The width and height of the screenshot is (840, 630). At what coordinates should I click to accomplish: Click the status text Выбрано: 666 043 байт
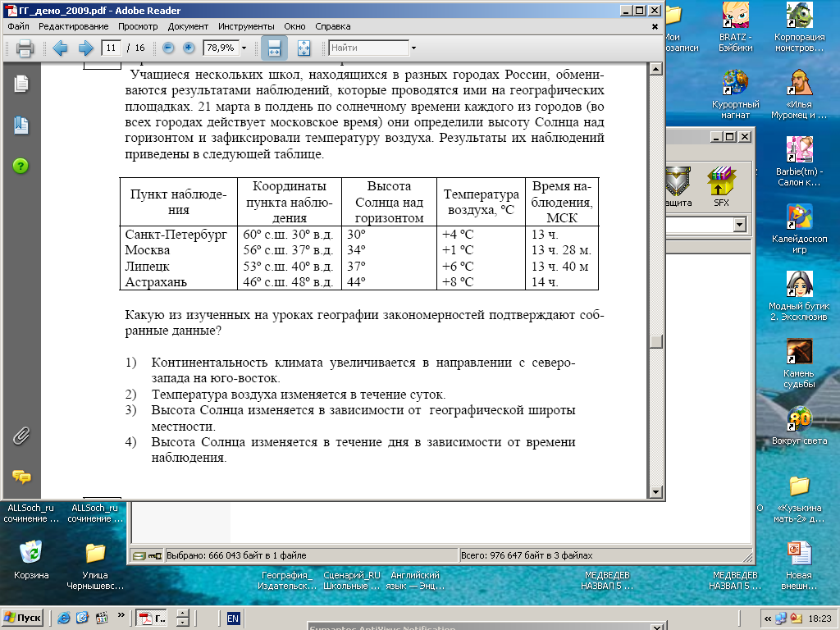236,555
